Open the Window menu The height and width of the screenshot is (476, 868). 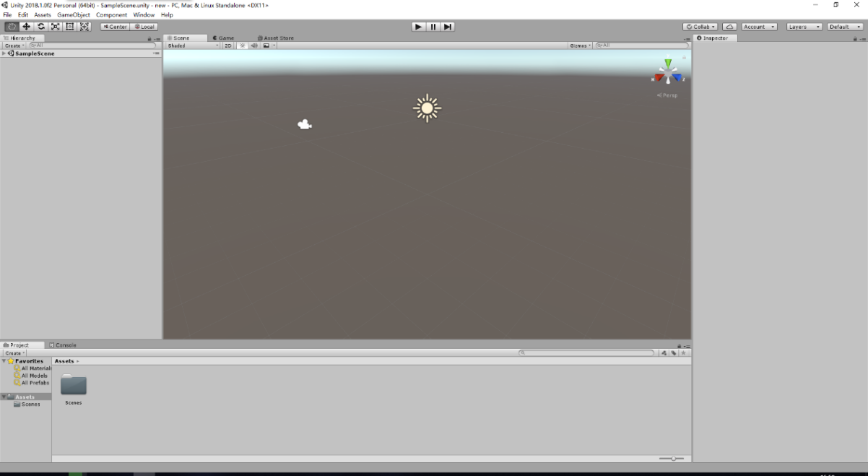point(144,14)
